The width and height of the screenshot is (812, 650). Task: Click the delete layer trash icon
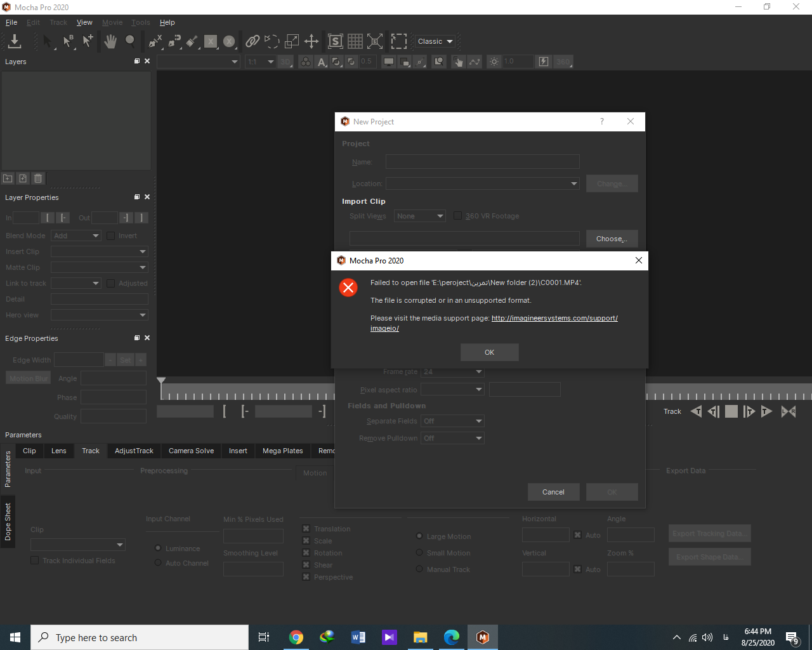pyautogui.click(x=38, y=178)
